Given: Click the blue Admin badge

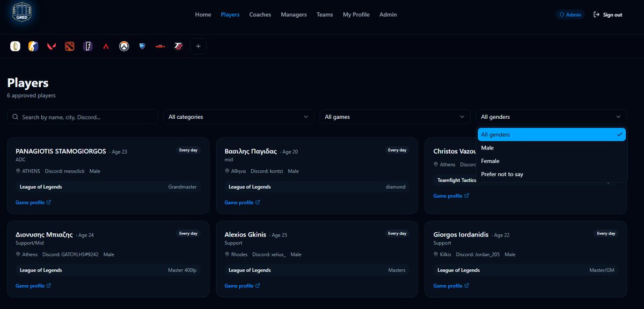Looking at the screenshot, I should point(570,15).
